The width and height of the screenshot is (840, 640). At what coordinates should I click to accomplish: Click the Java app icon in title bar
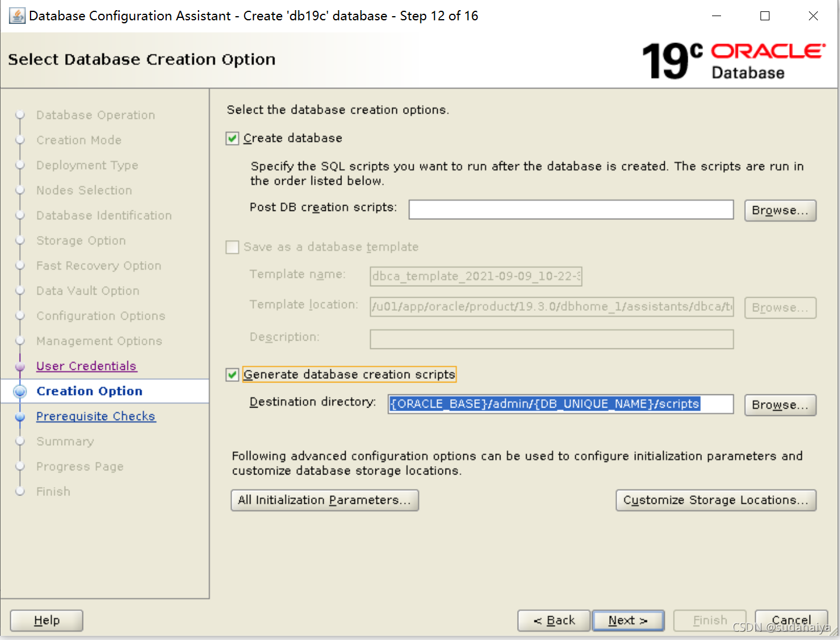pos(17,16)
